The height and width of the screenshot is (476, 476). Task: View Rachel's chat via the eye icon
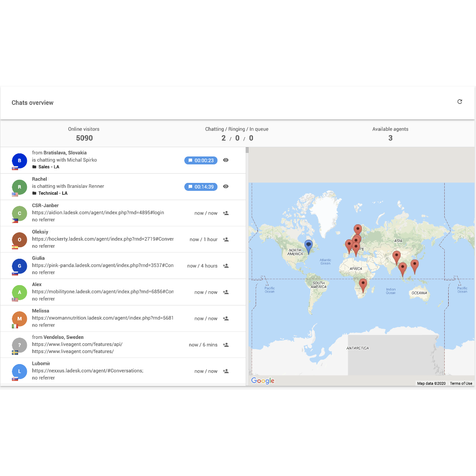226,186
